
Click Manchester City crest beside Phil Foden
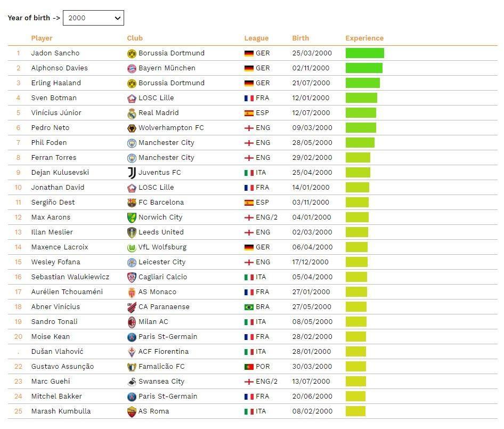pyautogui.click(x=132, y=143)
